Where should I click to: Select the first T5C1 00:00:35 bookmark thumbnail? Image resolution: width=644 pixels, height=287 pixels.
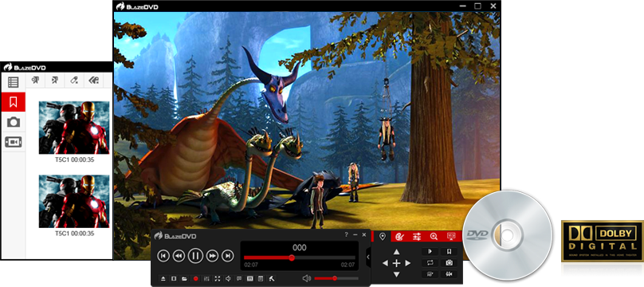pyautogui.click(x=74, y=128)
